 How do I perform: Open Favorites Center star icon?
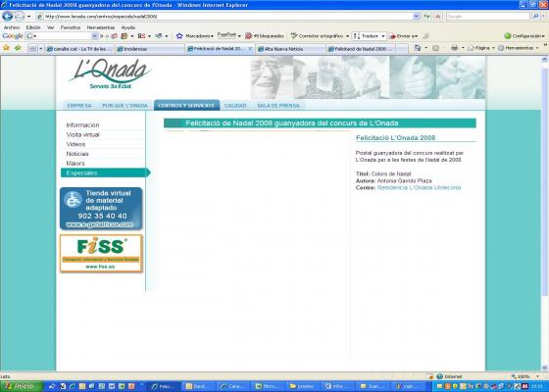pyautogui.click(x=6, y=48)
